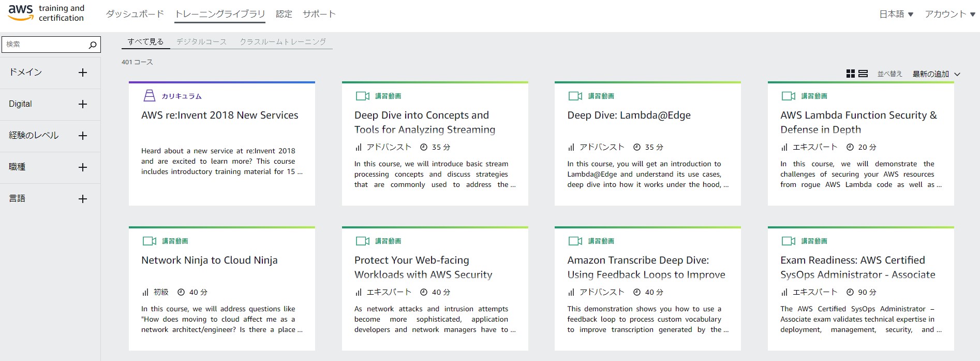Go to ダッシュボード
The height and width of the screenshot is (361, 980).
pyautogui.click(x=135, y=14)
